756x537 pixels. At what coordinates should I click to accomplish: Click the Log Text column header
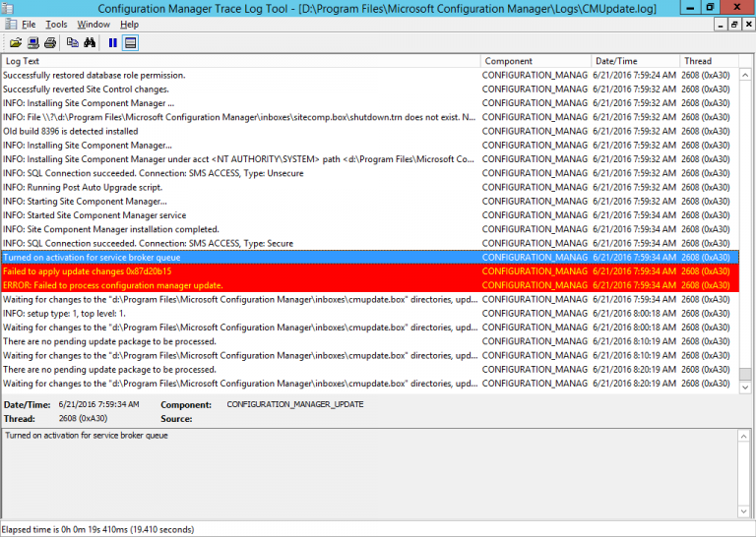240,61
